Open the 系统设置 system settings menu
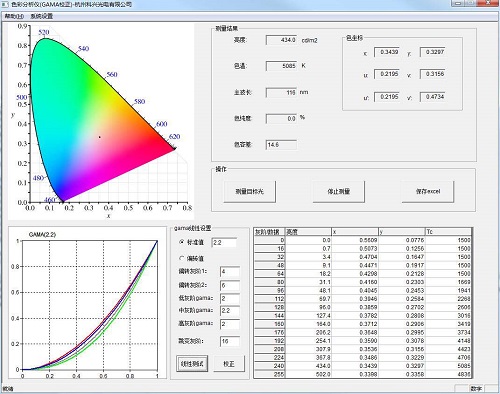Image resolution: width=500 pixels, height=394 pixels. pyautogui.click(x=42, y=16)
